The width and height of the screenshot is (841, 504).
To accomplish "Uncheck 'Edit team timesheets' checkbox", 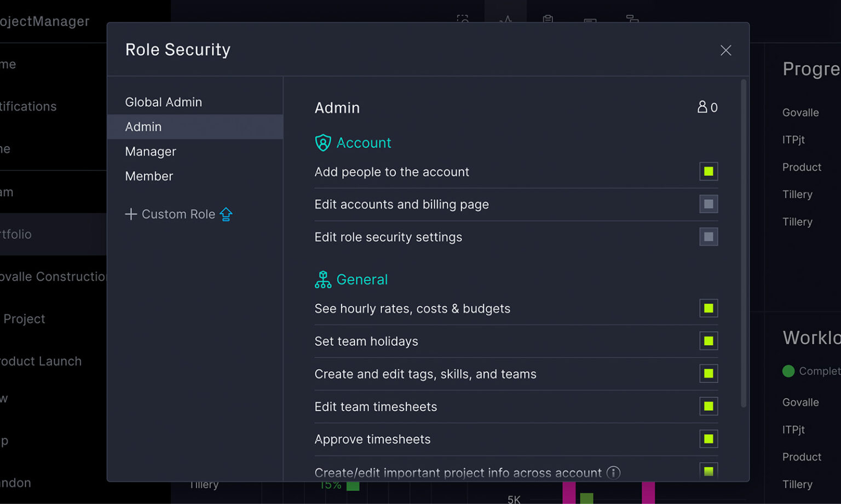I will pyautogui.click(x=708, y=406).
